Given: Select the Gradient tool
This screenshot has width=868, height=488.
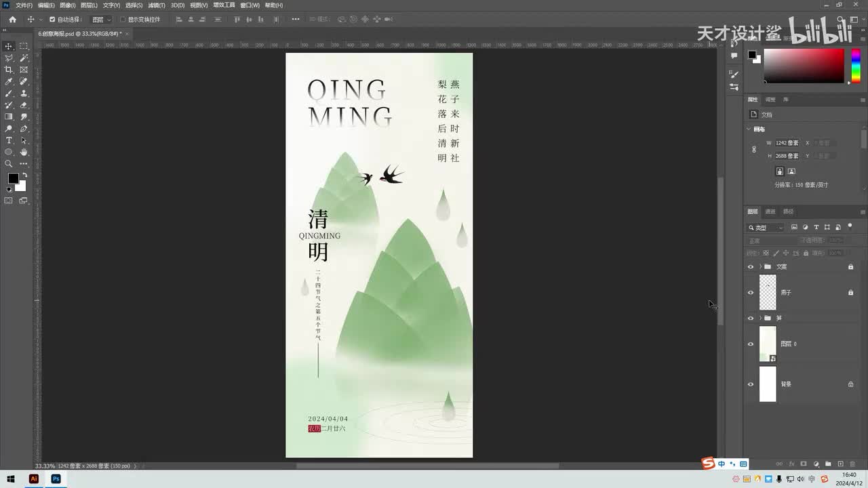Looking at the screenshot, I should point(9,117).
